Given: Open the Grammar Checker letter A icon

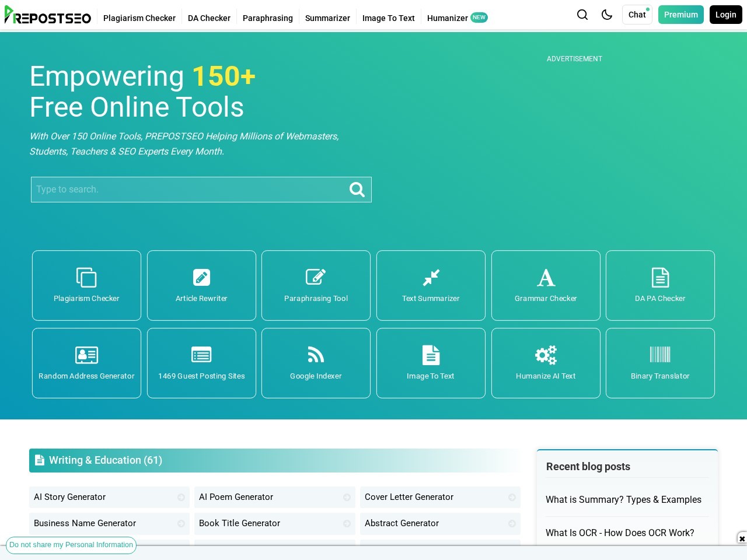Looking at the screenshot, I should [x=546, y=278].
